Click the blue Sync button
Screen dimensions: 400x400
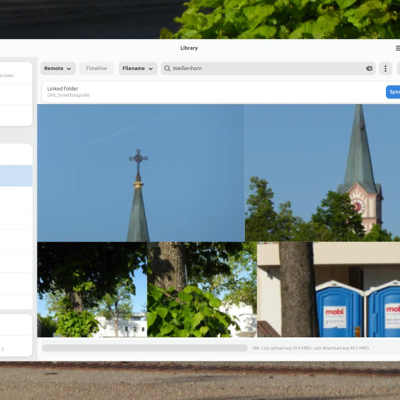coord(393,92)
